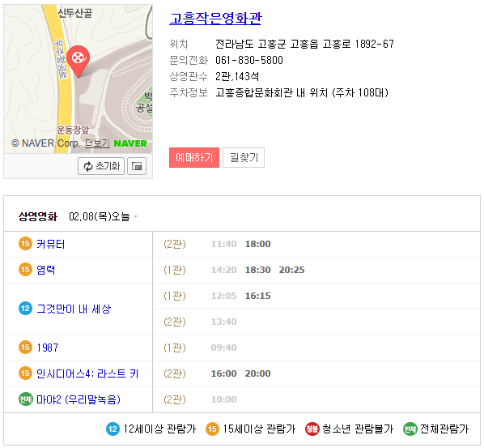This screenshot has height=448, width=484.
Task: Open the 인시디어스4: 라스트 키 movie link
Action: pyautogui.click(x=87, y=373)
